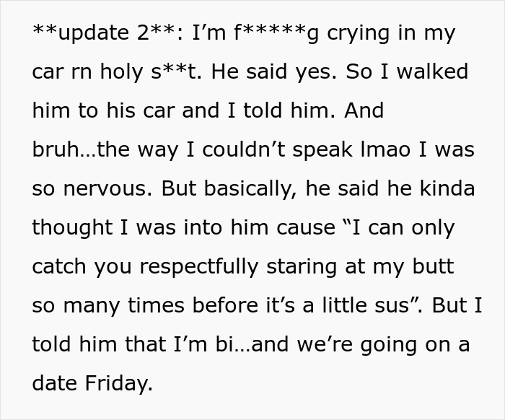Click the phrase "a little sus"
This screenshot has height=420, width=505.
[356, 305]
